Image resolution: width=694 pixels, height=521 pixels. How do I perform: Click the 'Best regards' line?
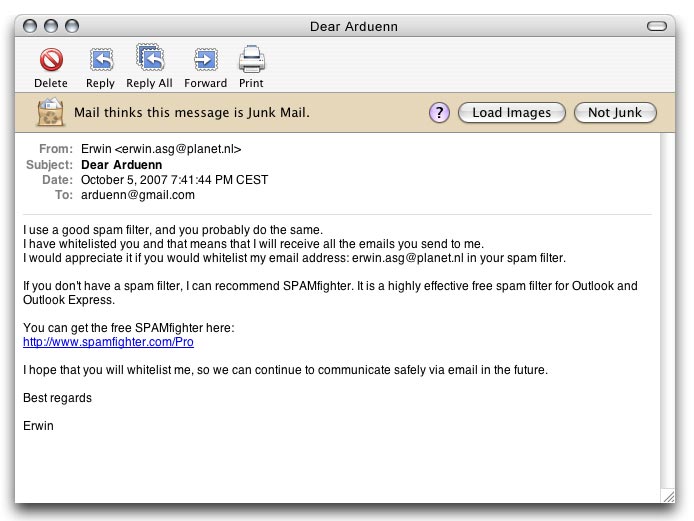coord(58,398)
